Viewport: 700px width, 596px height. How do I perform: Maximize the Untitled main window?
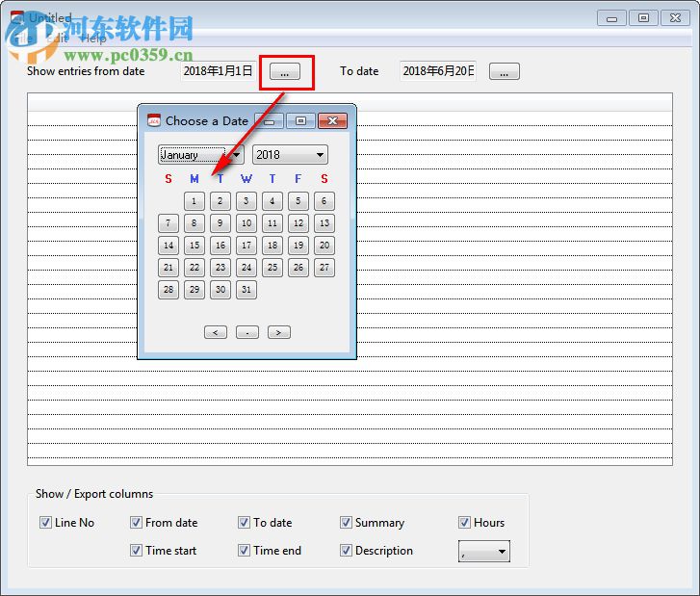(x=643, y=18)
